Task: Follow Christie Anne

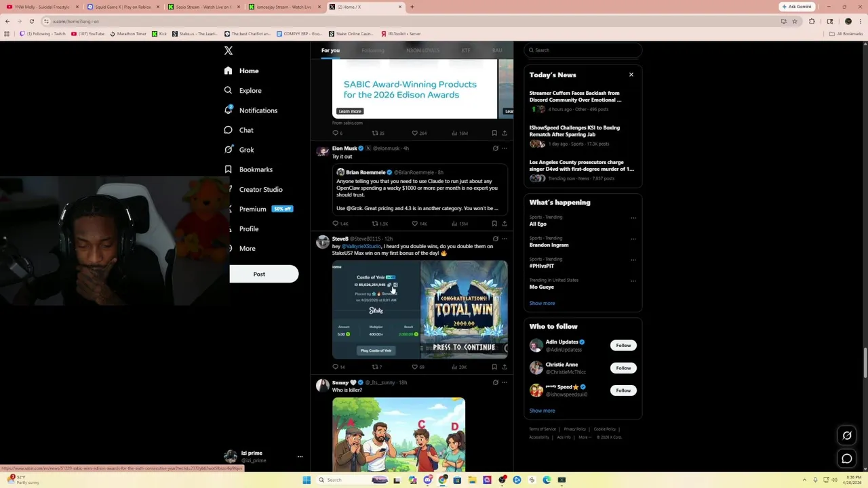Action: point(623,368)
